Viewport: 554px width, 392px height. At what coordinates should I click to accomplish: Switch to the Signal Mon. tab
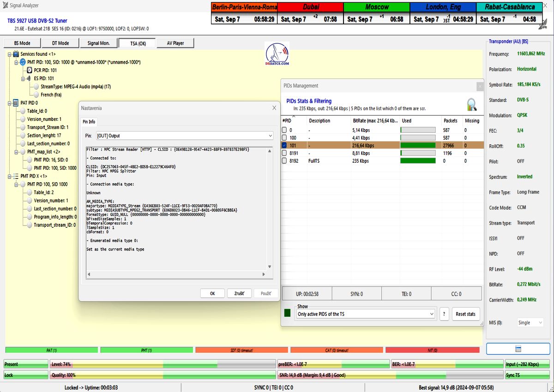pyautogui.click(x=98, y=43)
